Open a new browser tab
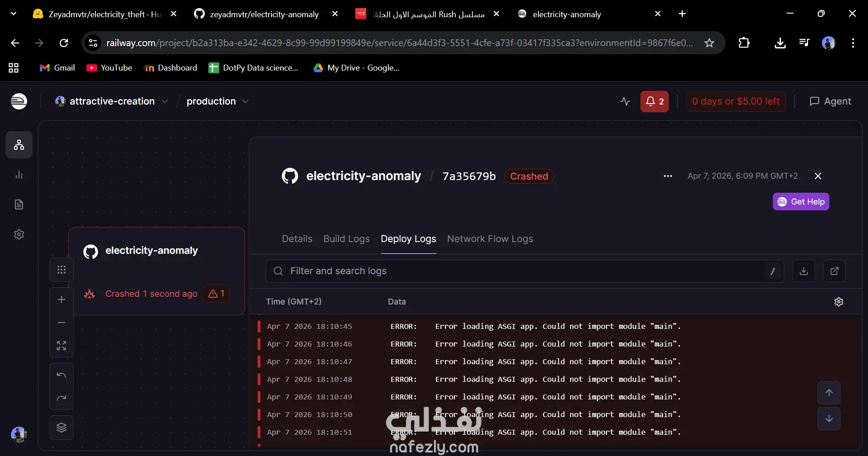868x456 pixels. point(682,14)
